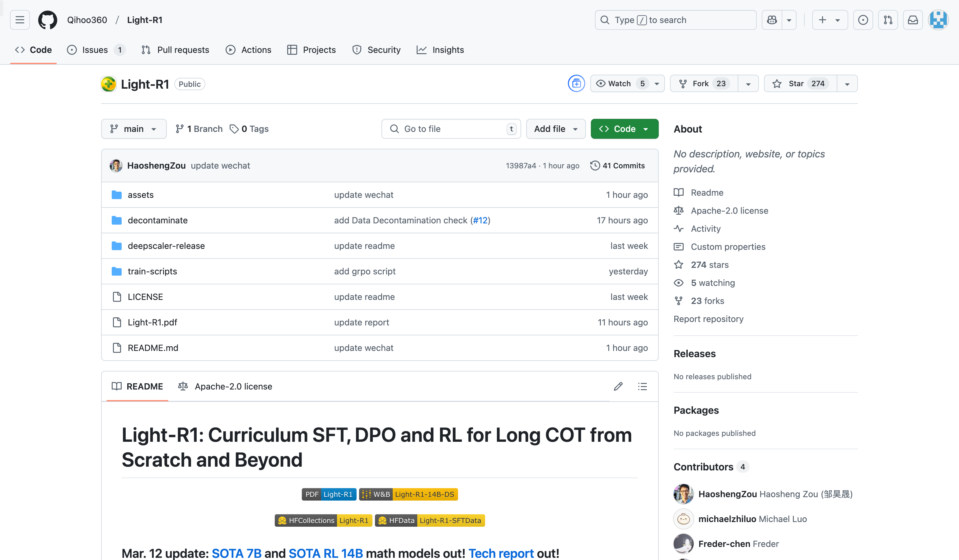Switch to the Pull requests tab
The height and width of the screenshot is (560, 959).
[x=175, y=50]
